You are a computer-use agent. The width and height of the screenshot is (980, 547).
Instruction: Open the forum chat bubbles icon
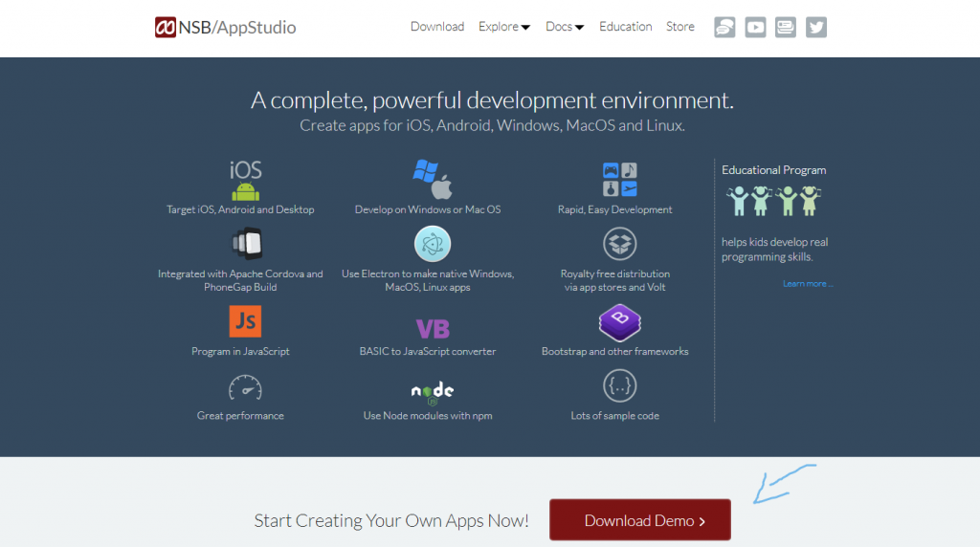tap(724, 28)
